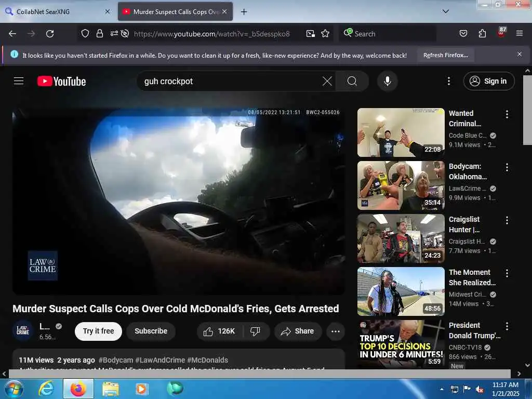
Task: Open a new tab with the plus button
Action: point(244,12)
